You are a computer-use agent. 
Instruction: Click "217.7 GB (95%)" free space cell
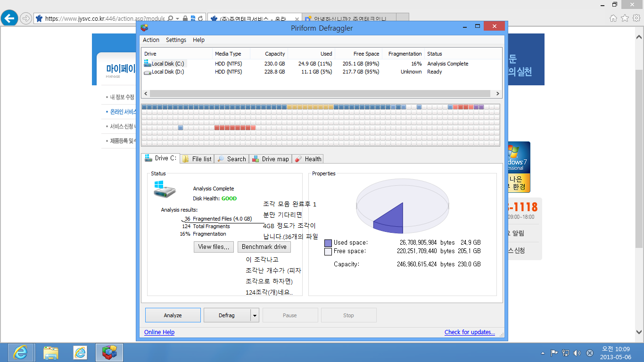(361, 72)
